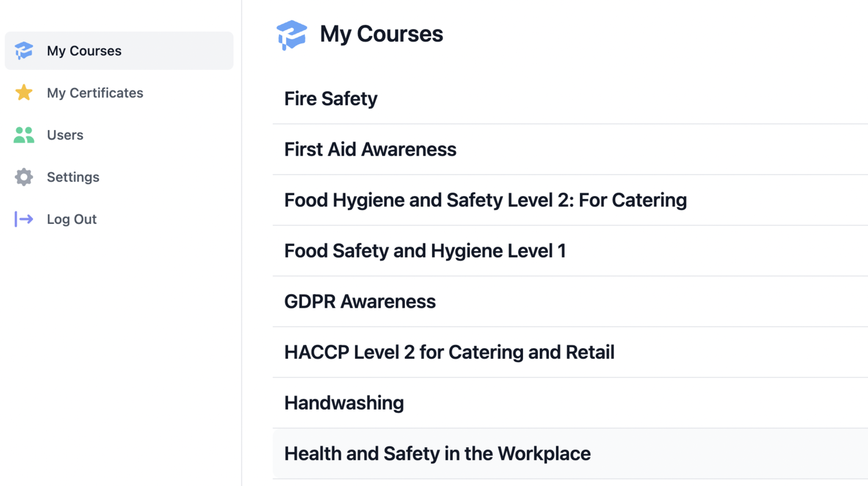Open Health and Safety in the Workplace
The width and height of the screenshot is (868, 486).
(437, 454)
